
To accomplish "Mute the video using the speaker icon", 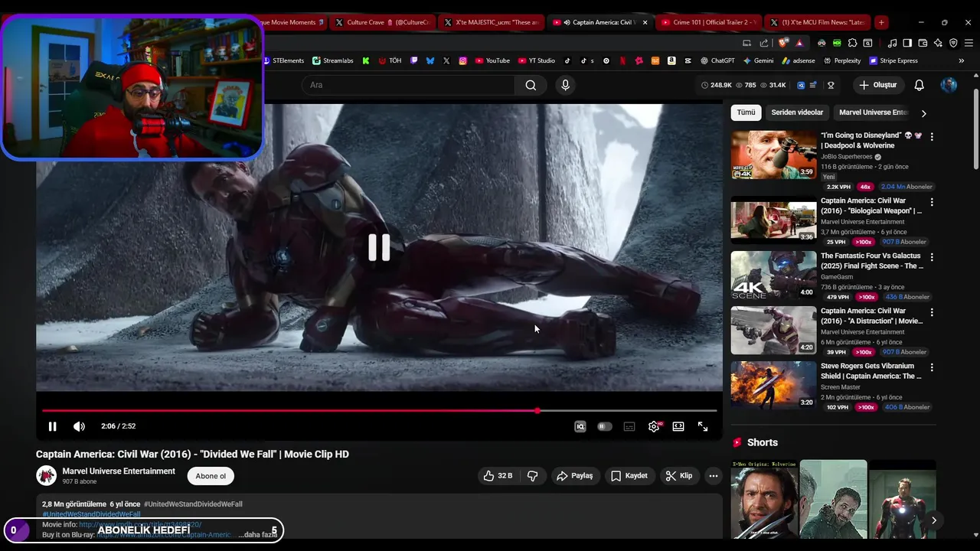I will [x=79, y=426].
